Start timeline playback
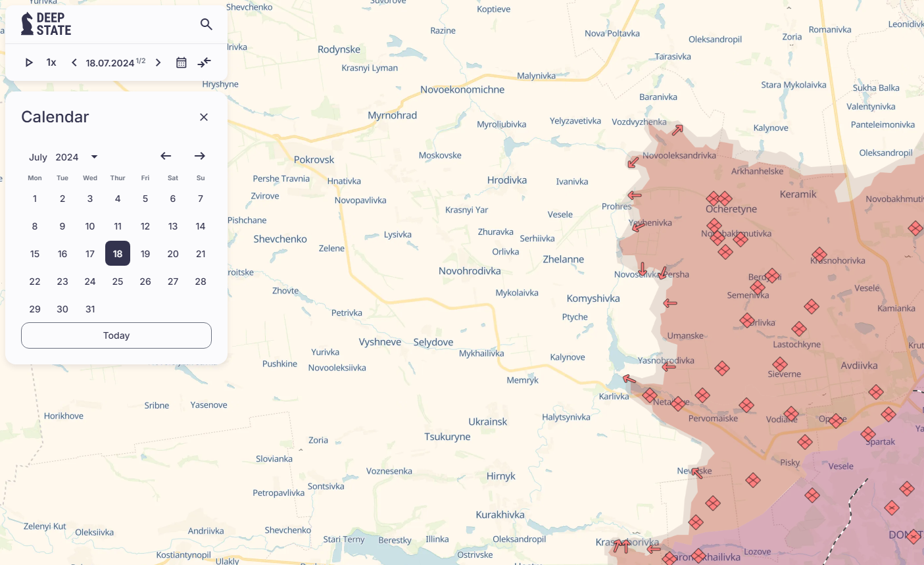The image size is (924, 565). tap(29, 62)
